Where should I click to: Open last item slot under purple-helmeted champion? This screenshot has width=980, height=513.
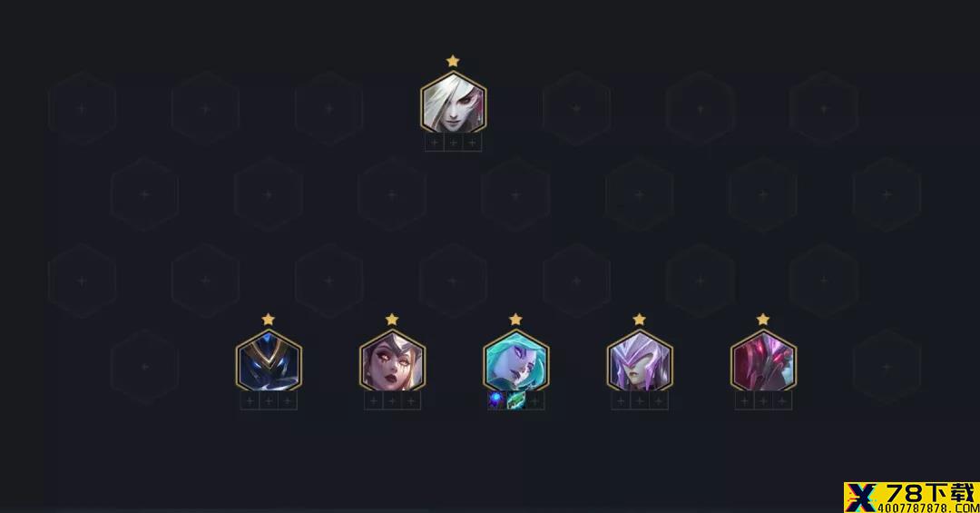658,401
